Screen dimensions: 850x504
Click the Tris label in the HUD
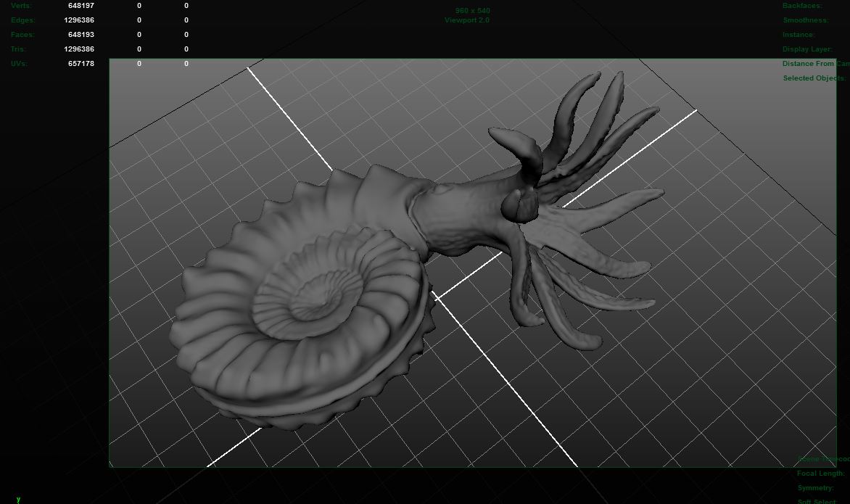tap(18, 49)
